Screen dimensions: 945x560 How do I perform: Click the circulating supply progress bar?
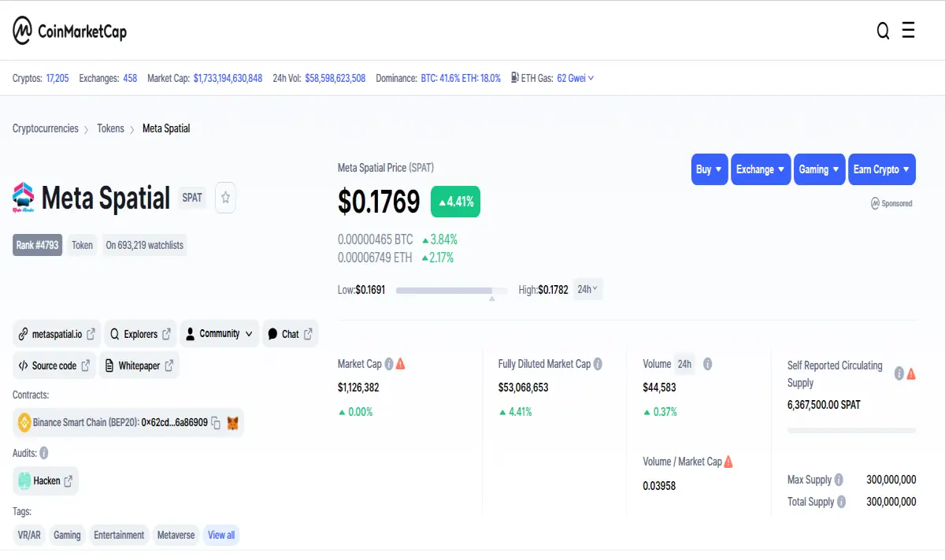852,430
